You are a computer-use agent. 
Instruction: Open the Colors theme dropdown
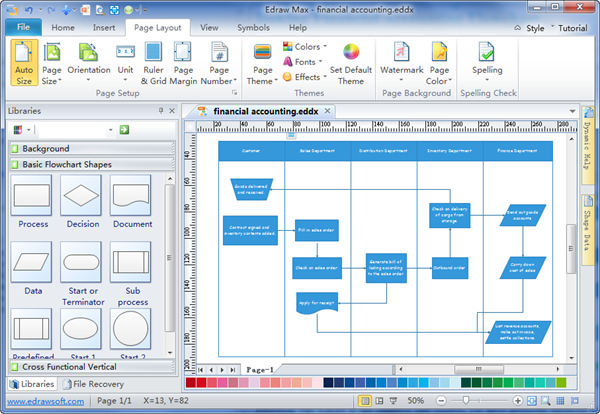(306, 47)
